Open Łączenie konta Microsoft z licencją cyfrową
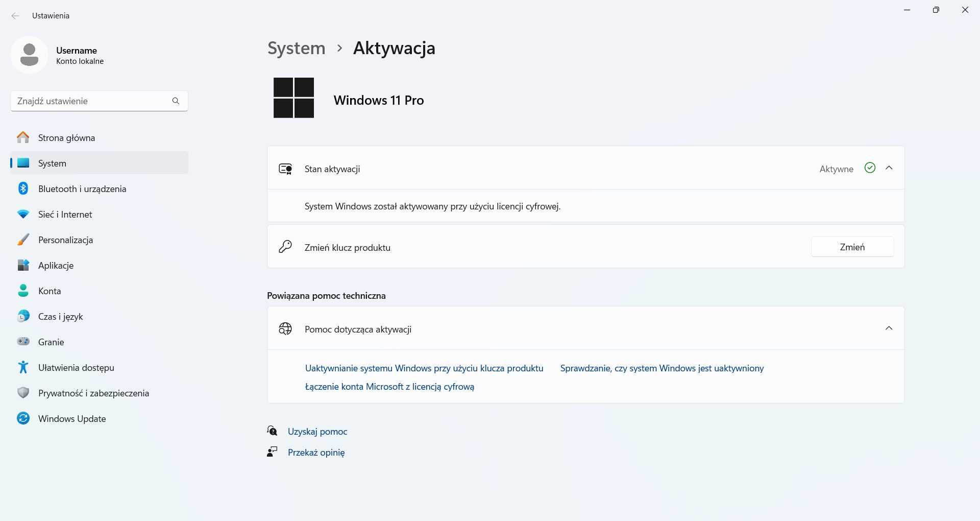980x521 pixels. click(389, 387)
